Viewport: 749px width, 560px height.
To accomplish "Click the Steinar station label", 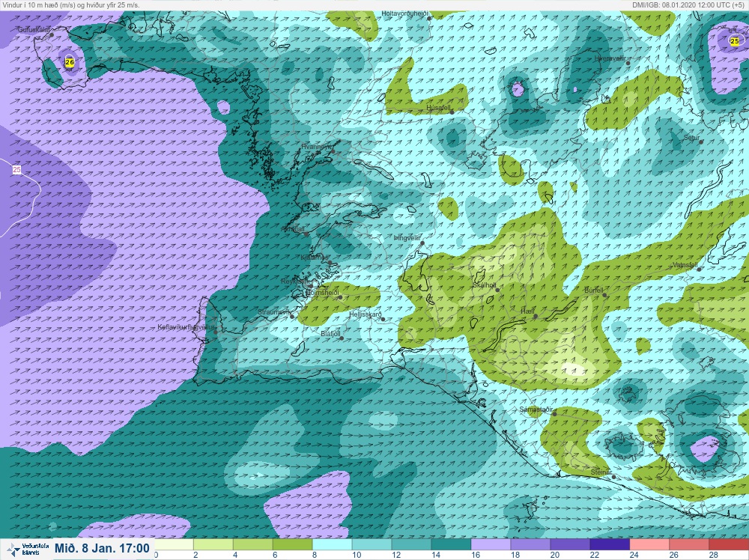I will pyautogui.click(x=601, y=472).
